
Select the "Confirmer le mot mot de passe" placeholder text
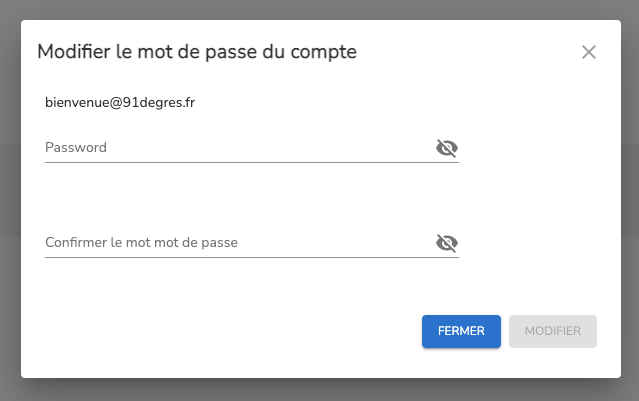coord(141,243)
